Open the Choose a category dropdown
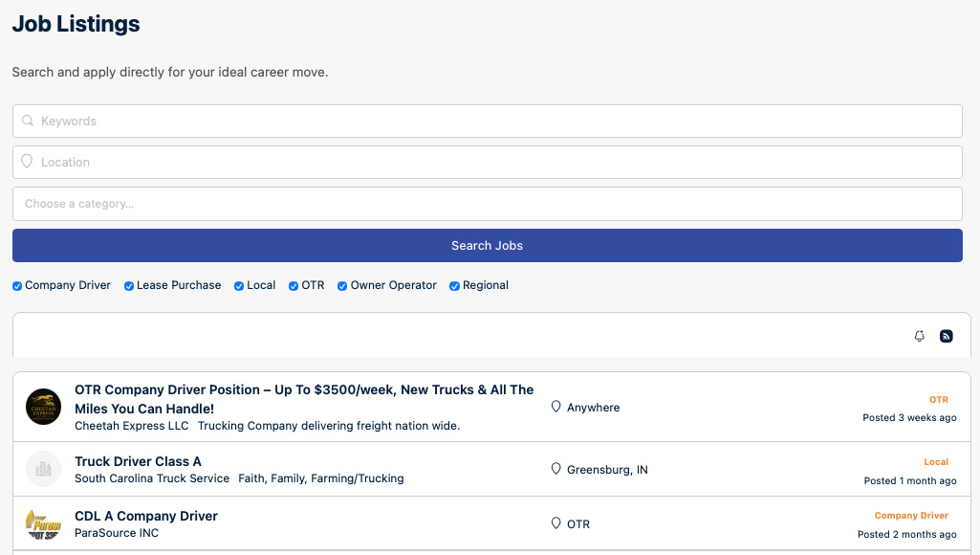This screenshot has width=980, height=555. pos(488,204)
